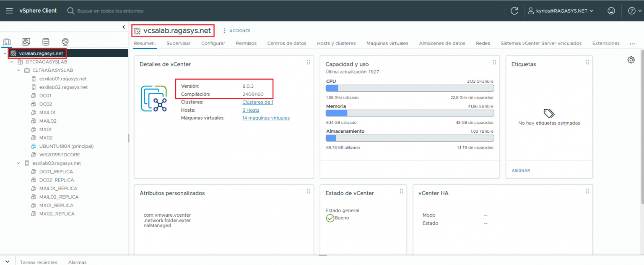
Task: Select the Networking inventory icon
Action: [x=65, y=42]
